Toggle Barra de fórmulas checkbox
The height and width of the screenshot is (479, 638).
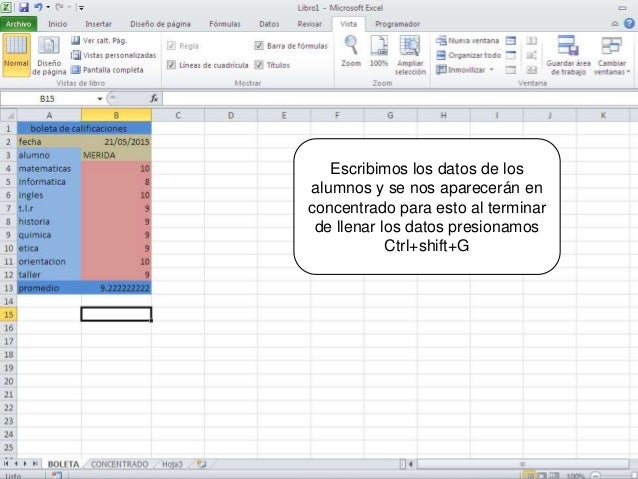(259, 46)
